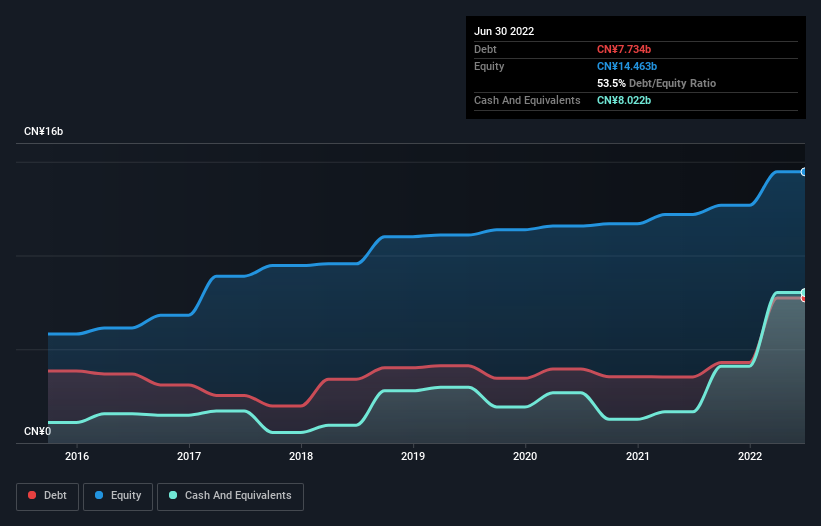The height and width of the screenshot is (526, 821).
Task: Toggle the Equity series in the legend
Action: coord(118,496)
